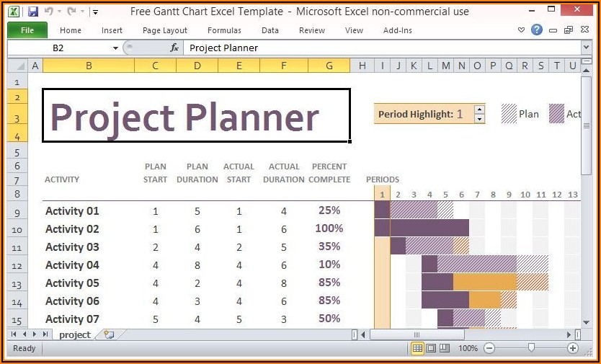Open the Name Box dropdown arrow
Viewport: 601px width, 364px height.
[115, 48]
